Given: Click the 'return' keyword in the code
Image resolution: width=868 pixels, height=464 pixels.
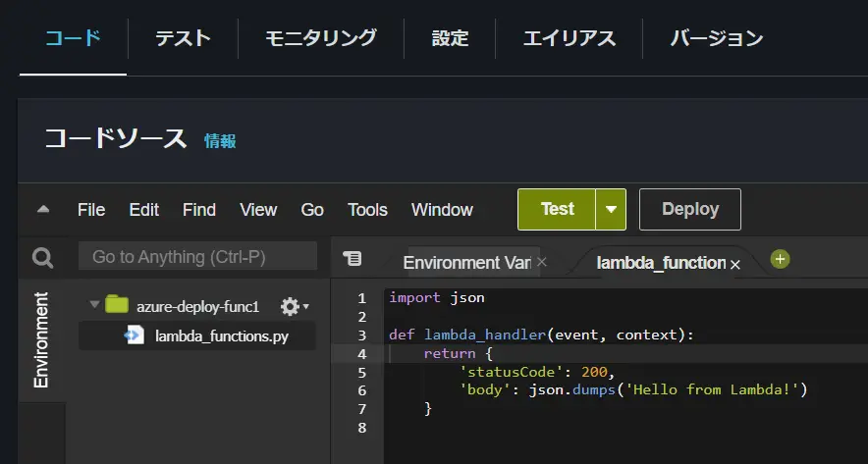Looking at the screenshot, I should click(450, 353).
